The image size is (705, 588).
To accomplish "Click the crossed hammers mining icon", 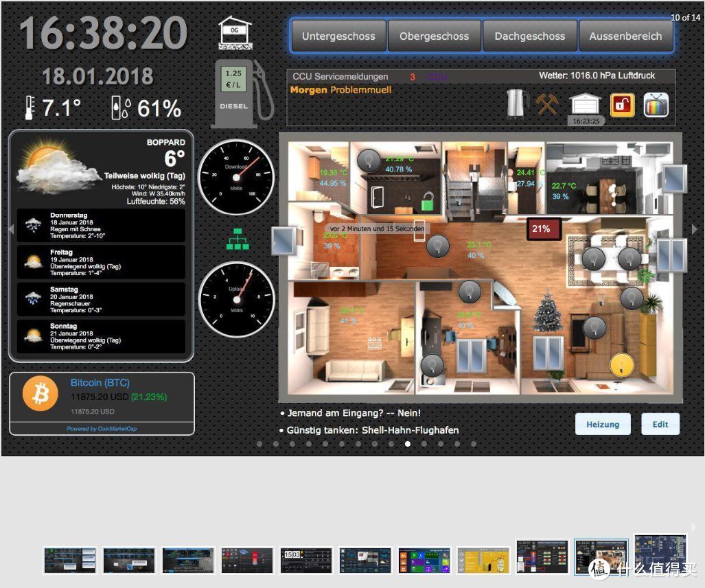I will tap(548, 104).
